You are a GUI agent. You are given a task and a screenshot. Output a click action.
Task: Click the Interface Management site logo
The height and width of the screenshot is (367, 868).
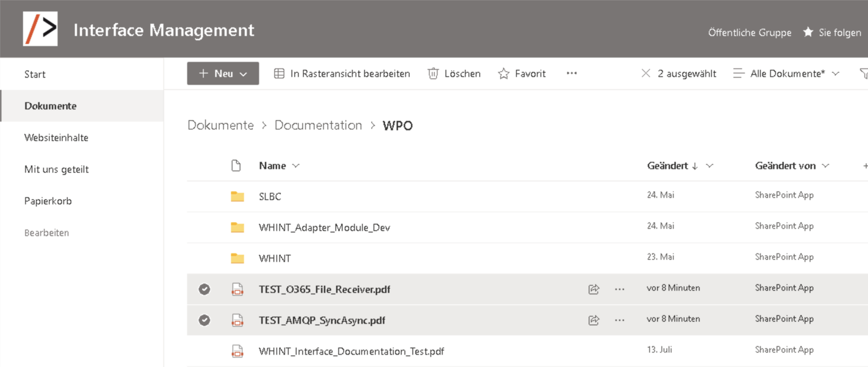click(40, 28)
